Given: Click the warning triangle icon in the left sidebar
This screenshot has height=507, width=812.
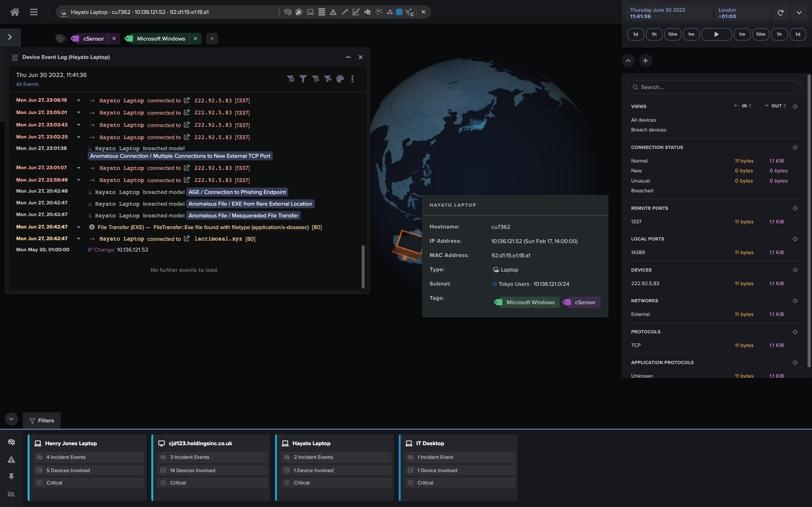Looking at the screenshot, I should click(11, 460).
